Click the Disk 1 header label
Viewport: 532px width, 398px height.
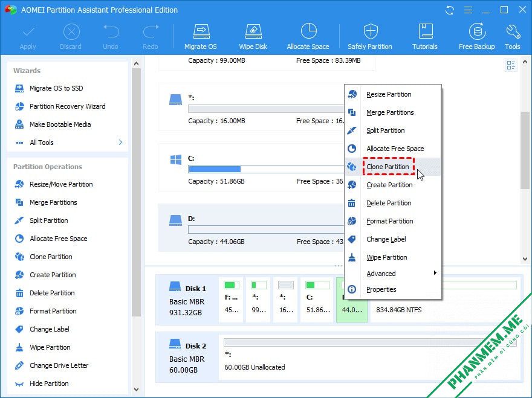[196, 289]
